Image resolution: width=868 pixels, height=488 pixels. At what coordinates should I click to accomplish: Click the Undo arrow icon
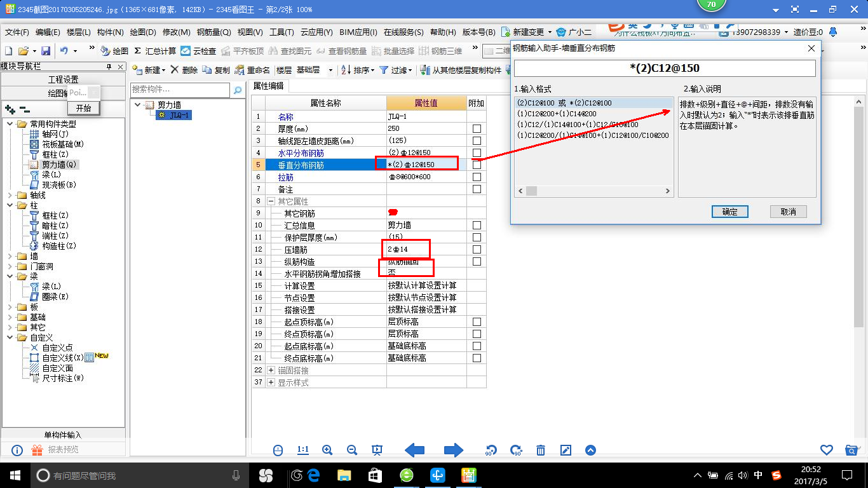[64, 51]
